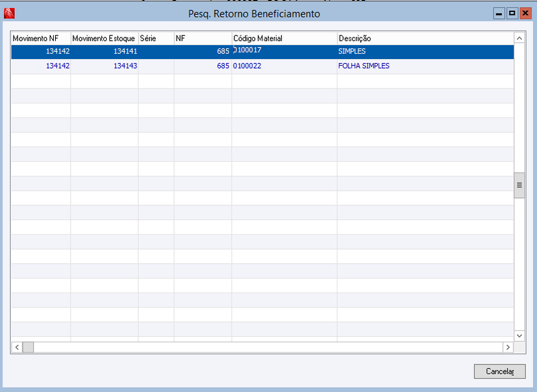Maximize the Pesq. Retorno Beneficiamento window

click(x=512, y=13)
